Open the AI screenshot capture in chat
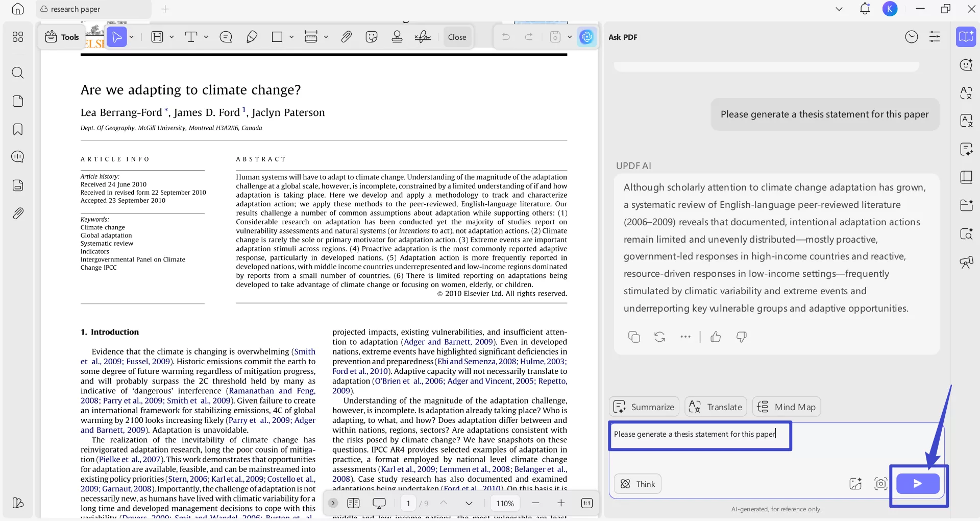Image resolution: width=980 pixels, height=521 pixels. coord(881,484)
